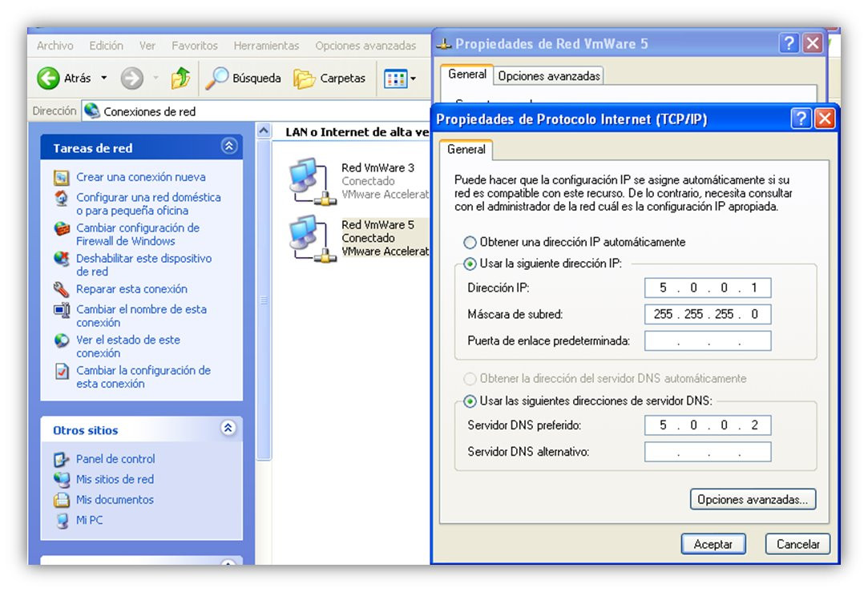The height and width of the screenshot is (592, 868).
Task: Click Reparar esta conexión link
Action: (x=131, y=289)
